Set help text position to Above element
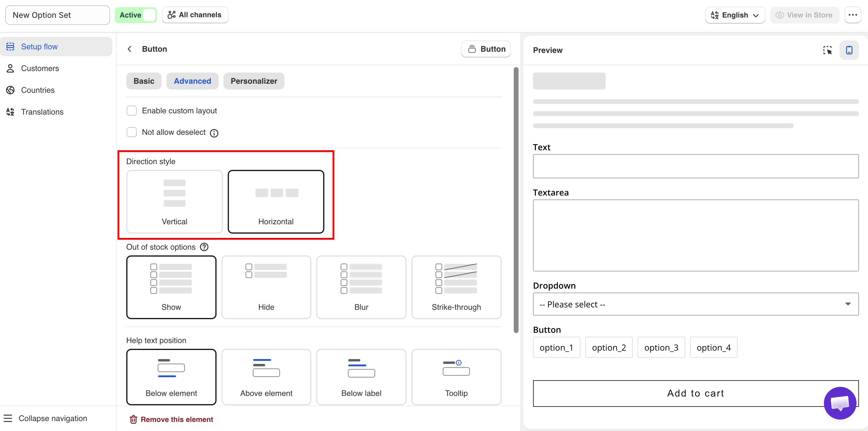The image size is (868, 431). tap(266, 377)
